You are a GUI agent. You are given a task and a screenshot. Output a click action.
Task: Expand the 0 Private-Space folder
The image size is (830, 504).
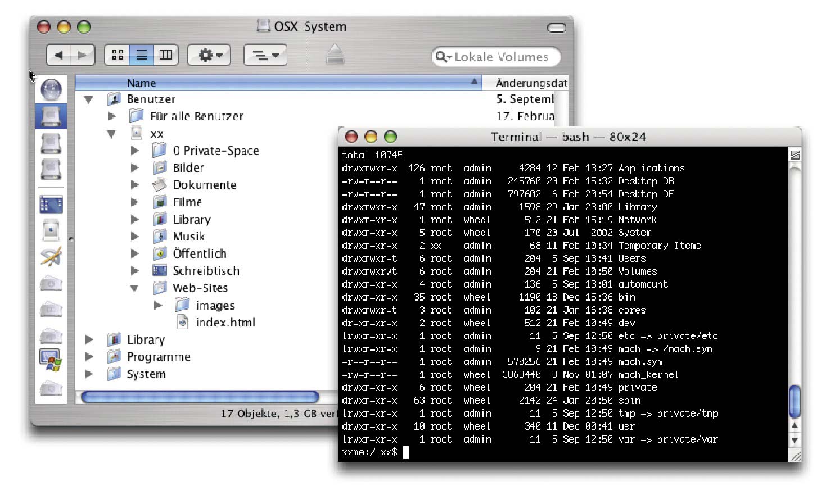pyautogui.click(x=135, y=151)
